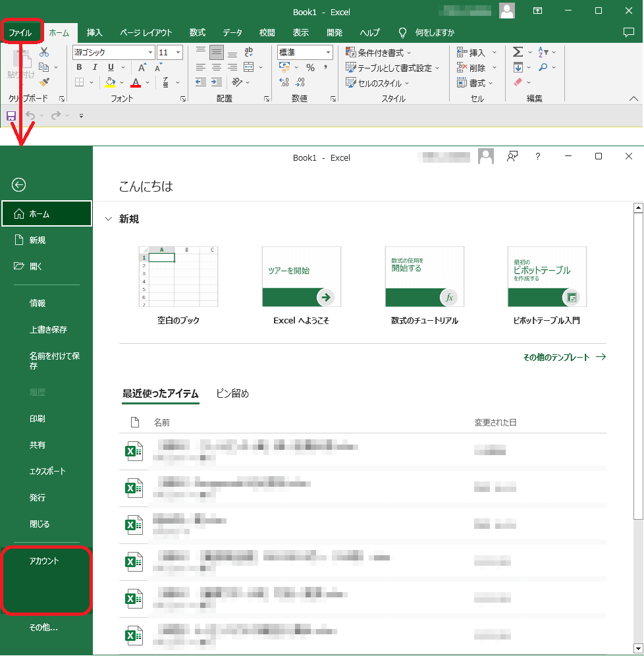This screenshot has height=656, width=644.
Task: Click the AutoSum sigma icon
Action: tap(518, 52)
